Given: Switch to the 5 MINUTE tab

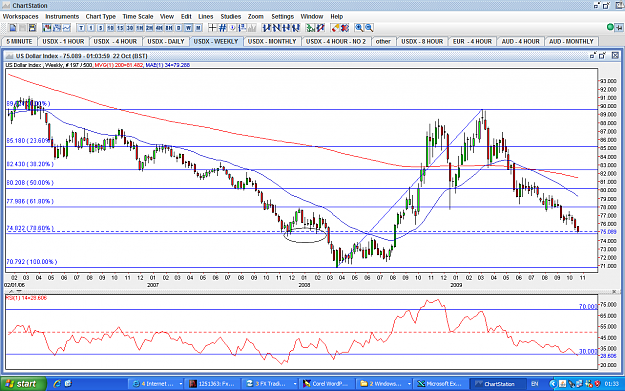Looking at the screenshot, I should [19, 41].
